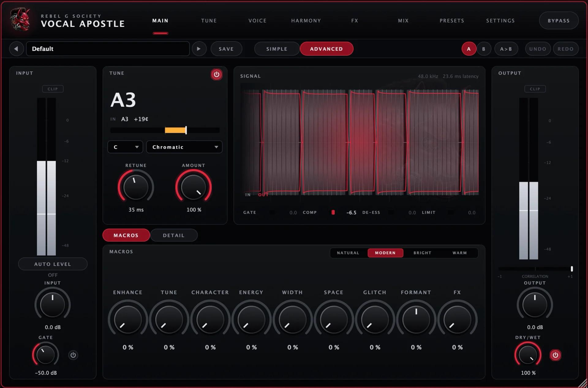Open the Default preset name field
This screenshot has width=588, height=388.
108,49
